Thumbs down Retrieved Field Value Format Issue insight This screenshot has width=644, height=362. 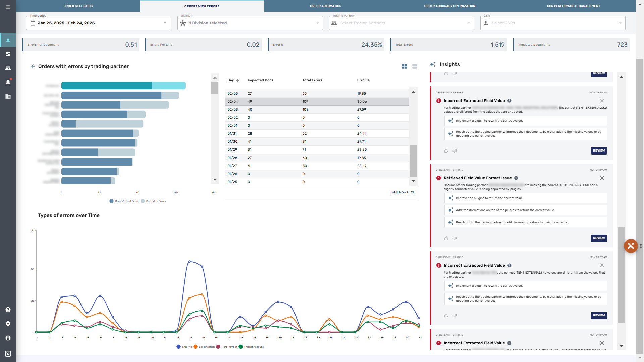pos(455,238)
